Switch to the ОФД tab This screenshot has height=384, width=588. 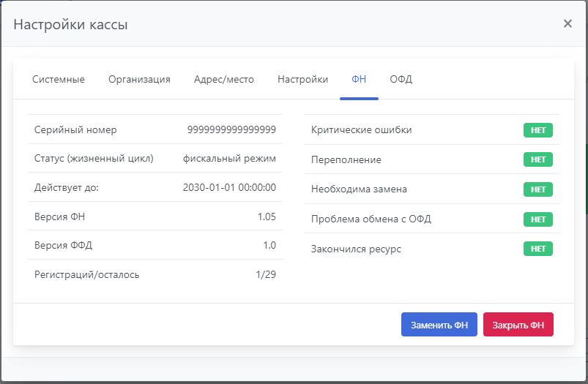pyautogui.click(x=401, y=80)
